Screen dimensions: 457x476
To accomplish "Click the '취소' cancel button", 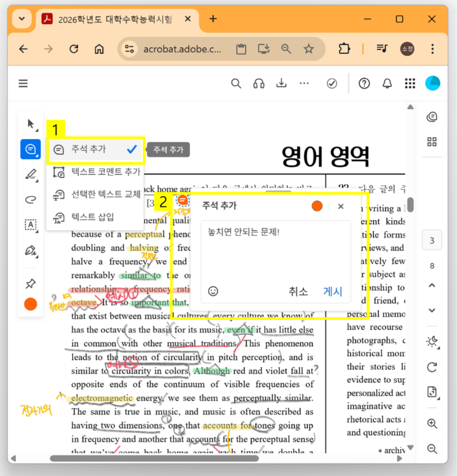I will pos(298,291).
